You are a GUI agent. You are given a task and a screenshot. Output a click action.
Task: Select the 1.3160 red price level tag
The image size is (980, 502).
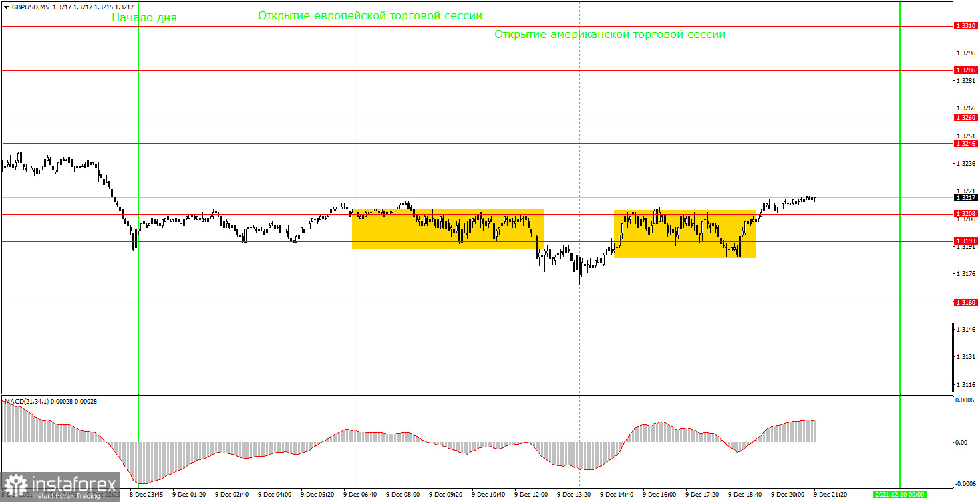966,302
